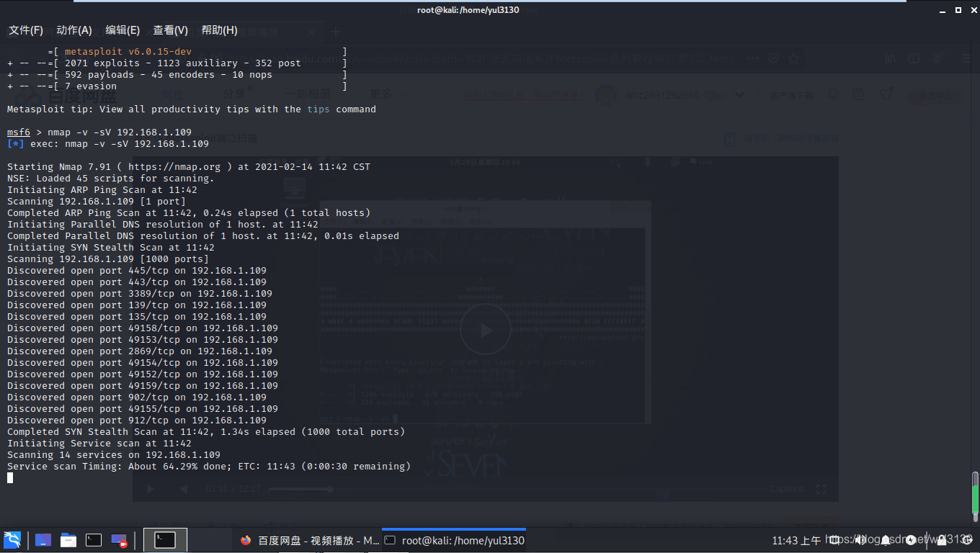Image resolution: width=980 pixels, height=553 pixels.
Task: Click the display settings tray icon
Action: [834, 540]
